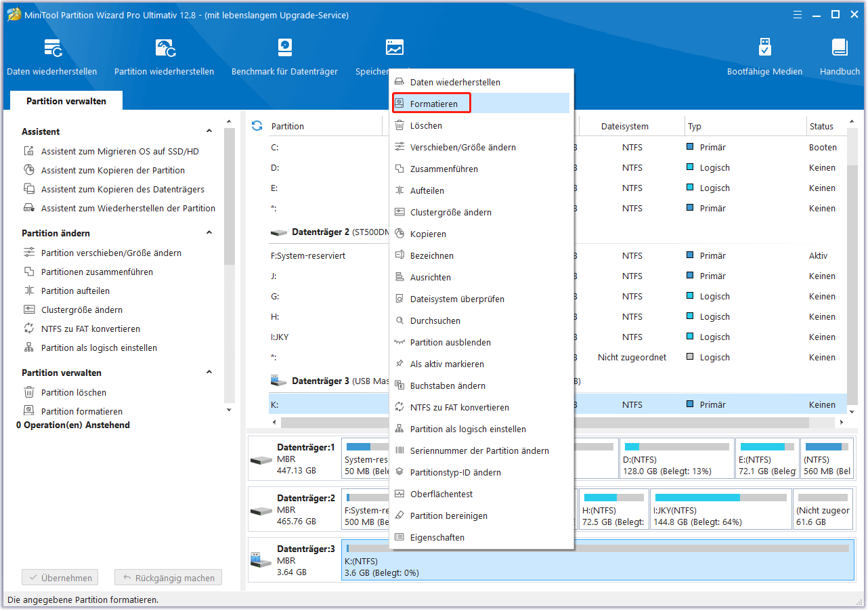Open Eigenschaften from context menu

(481, 537)
